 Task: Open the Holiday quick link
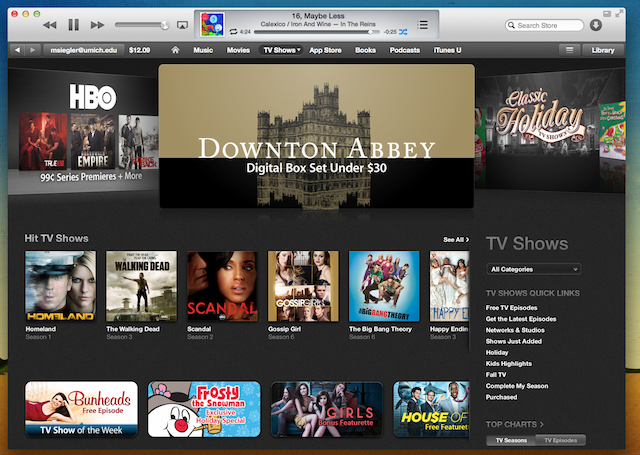point(497,352)
